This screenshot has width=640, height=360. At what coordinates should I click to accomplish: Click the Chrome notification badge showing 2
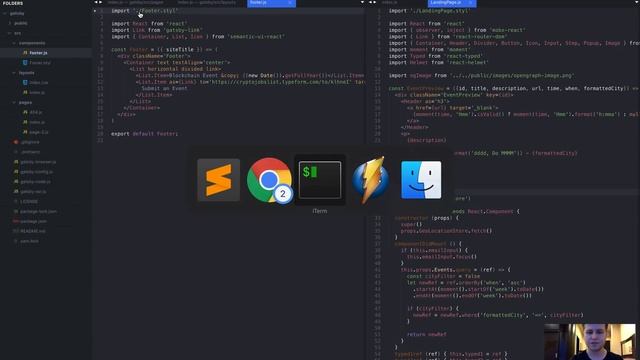coord(283,193)
